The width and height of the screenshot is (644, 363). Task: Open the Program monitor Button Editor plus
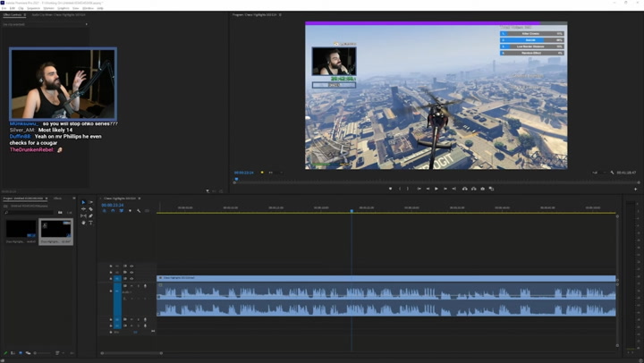[x=635, y=190]
